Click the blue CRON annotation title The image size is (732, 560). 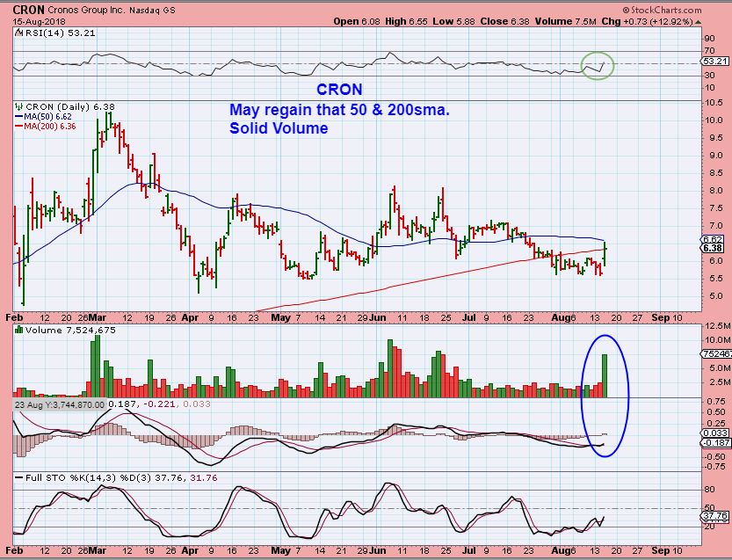tap(339, 89)
